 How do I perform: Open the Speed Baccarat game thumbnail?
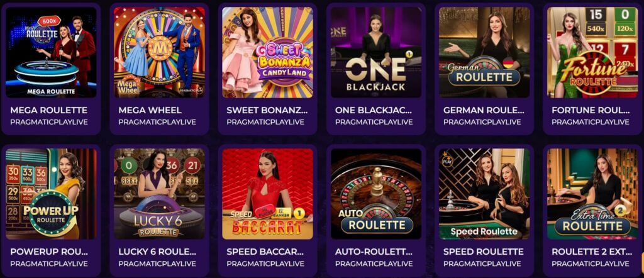[267, 194]
